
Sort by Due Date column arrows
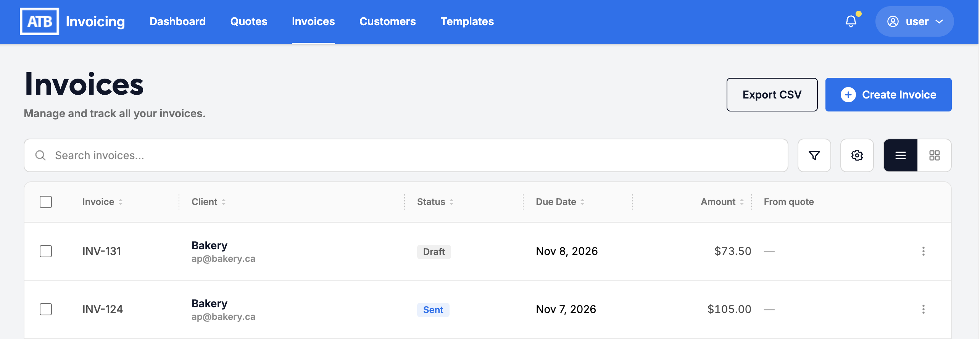582,202
